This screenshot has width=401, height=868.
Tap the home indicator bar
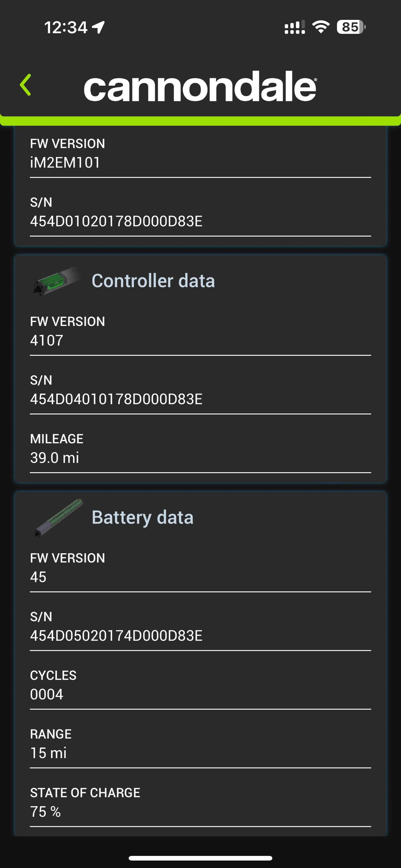click(x=200, y=858)
